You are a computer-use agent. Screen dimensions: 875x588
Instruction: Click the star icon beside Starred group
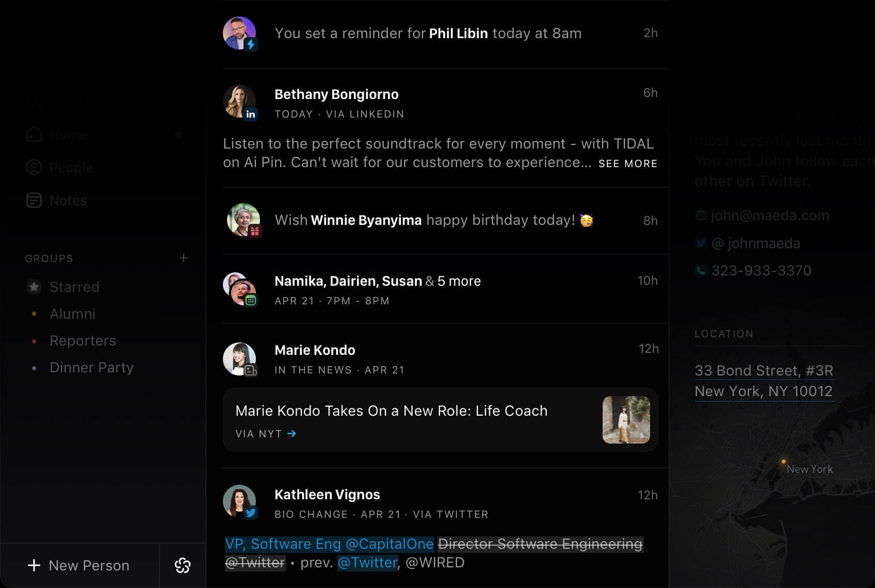pos(34,287)
